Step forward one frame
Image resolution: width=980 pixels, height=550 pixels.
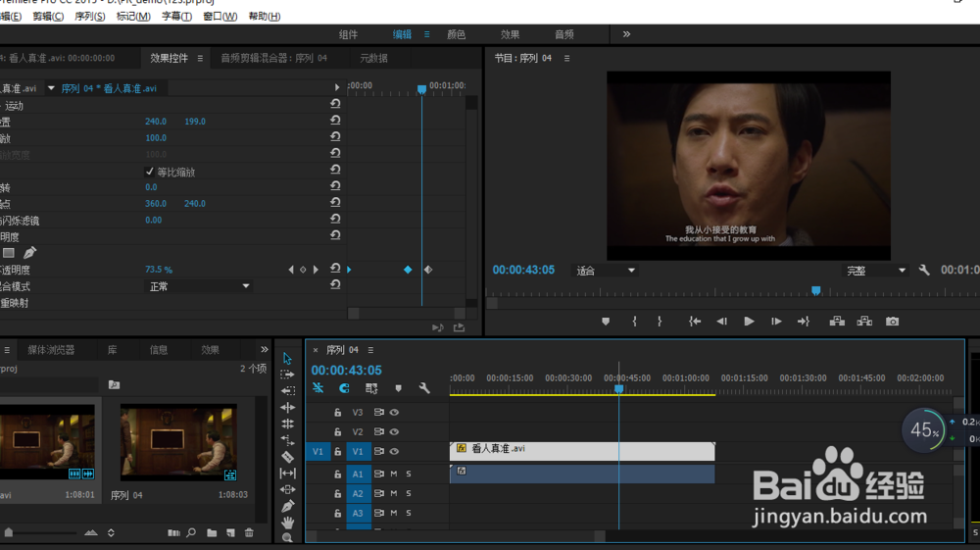pyautogui.click(x=776, y=322)
